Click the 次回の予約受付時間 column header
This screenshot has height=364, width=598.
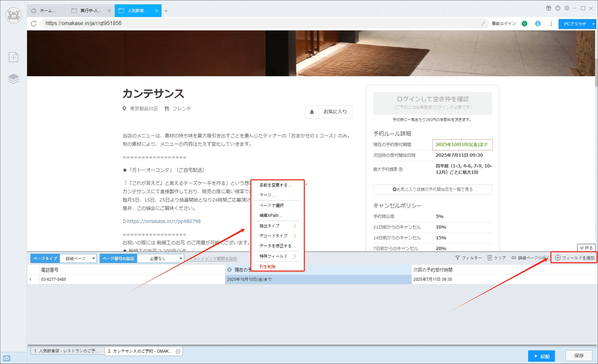tap(503, 269)
